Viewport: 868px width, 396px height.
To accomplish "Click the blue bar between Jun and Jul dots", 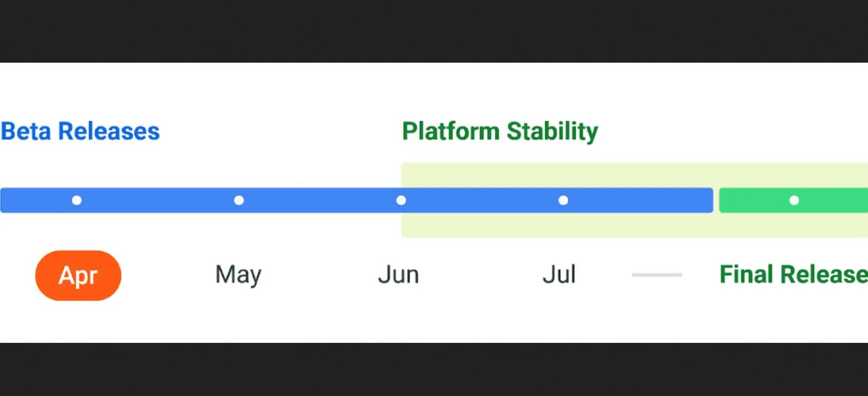I will pos(482,200).
